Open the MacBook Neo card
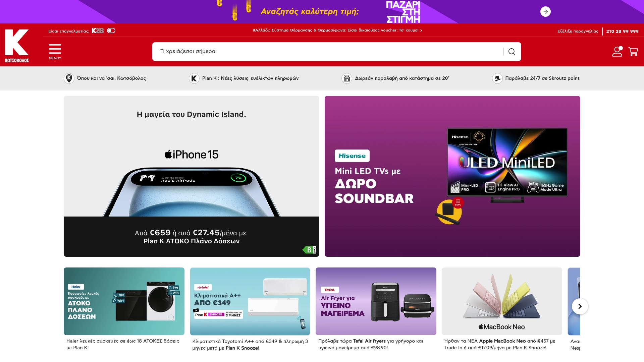Viewport: 644px width, 362px height. (502, 301)
